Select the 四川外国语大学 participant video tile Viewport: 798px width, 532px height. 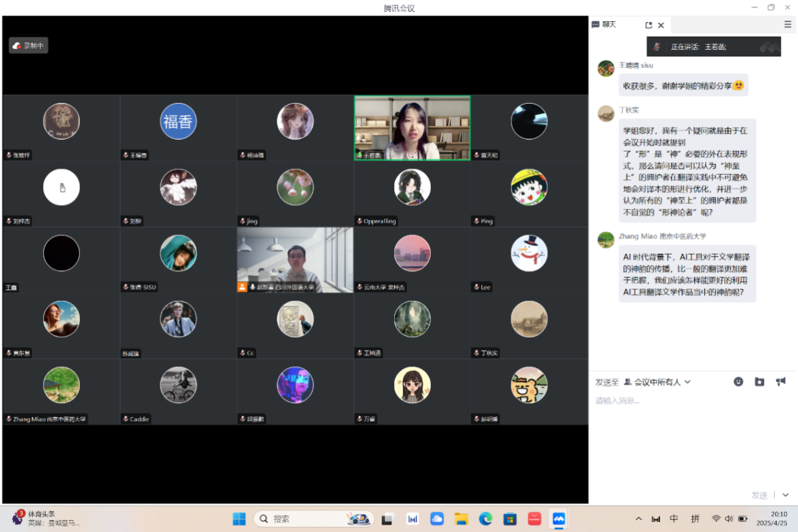[295, 260]
